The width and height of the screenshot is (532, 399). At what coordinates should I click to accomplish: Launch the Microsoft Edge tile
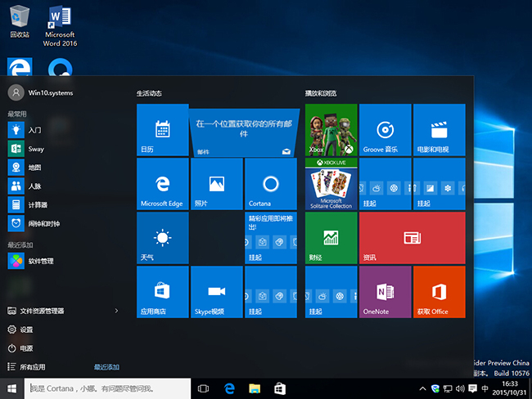[163, 184]
